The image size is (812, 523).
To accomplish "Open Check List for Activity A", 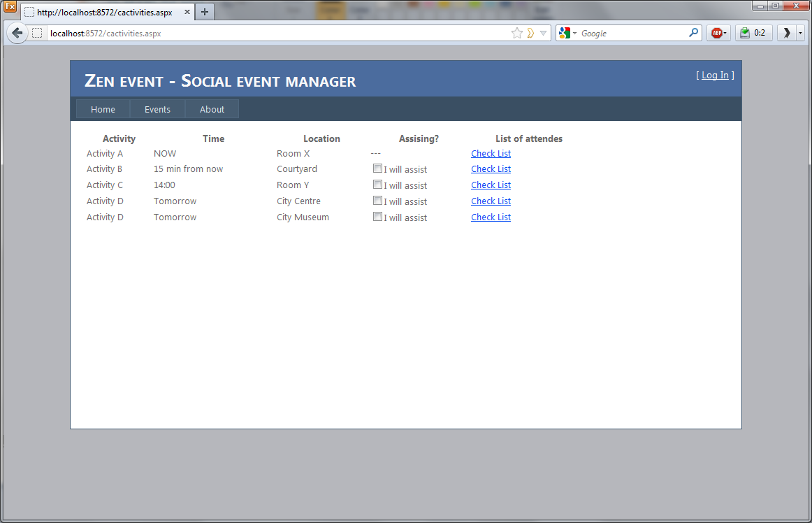I will [x=491, y=153].
